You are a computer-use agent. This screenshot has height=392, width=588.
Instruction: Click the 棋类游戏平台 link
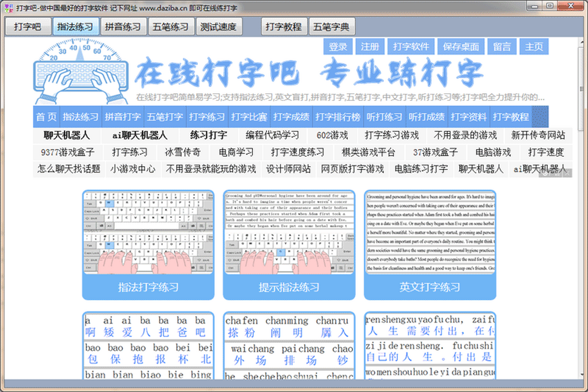tap(368, 152)
